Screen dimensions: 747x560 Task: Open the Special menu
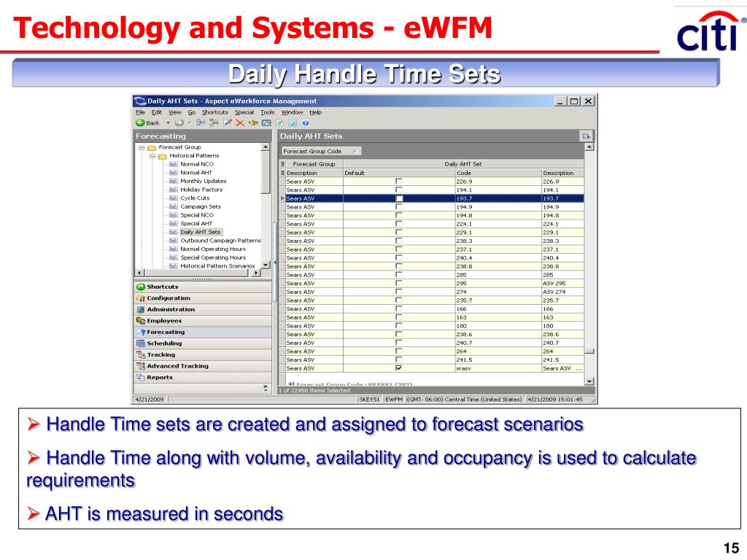point(244,112)
